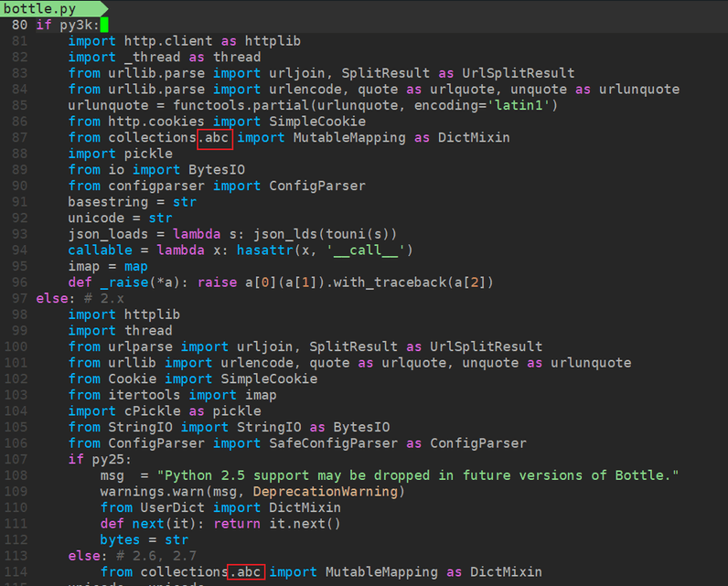The image size is (728, 586).
Task: Click 'import _thread as thread' line
Action: tap(165, 57)
